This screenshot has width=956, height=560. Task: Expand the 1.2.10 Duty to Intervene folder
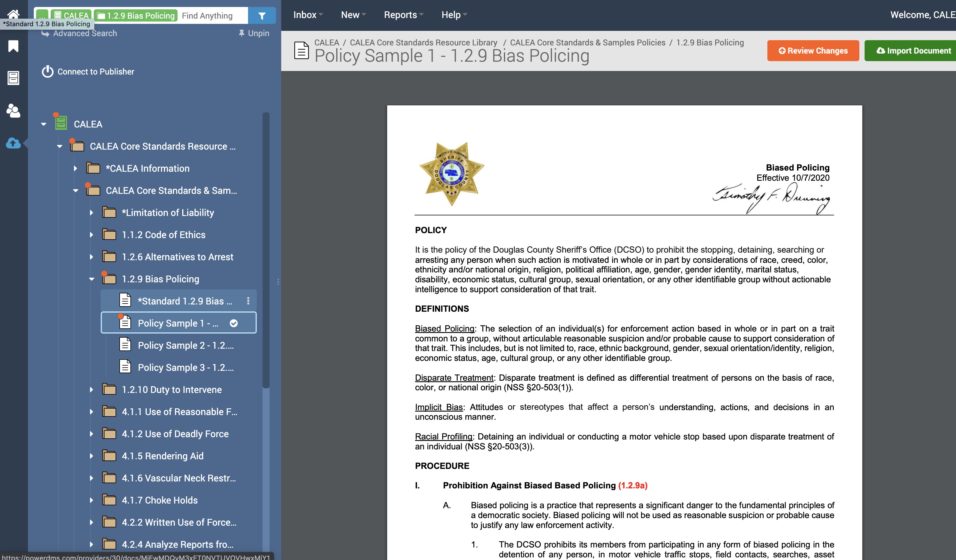coord(91,390)
